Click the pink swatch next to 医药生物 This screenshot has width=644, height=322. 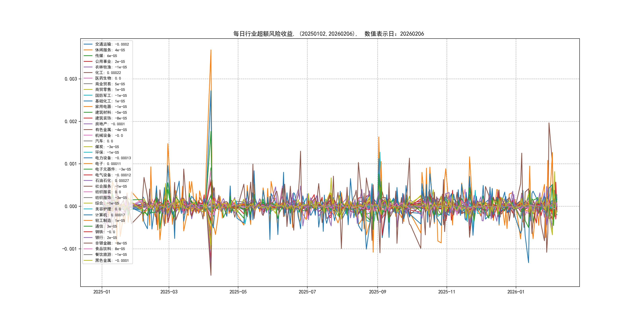click(88, 78)
